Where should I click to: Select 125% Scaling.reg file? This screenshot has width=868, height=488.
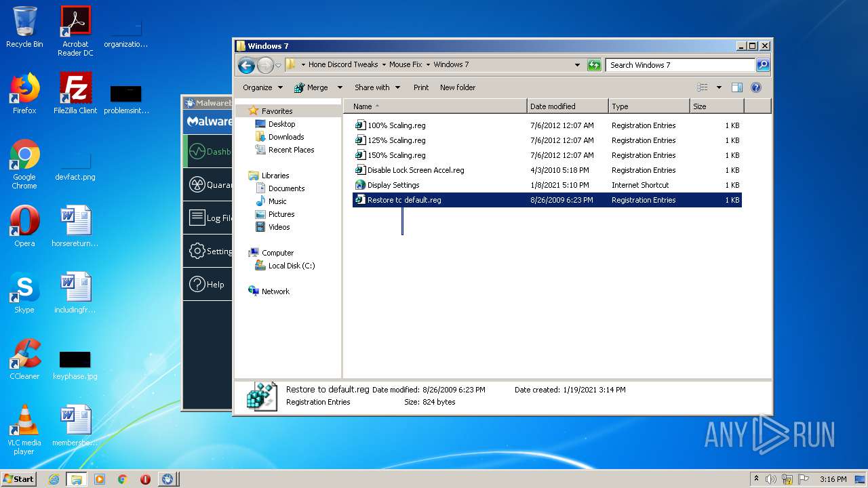coord(547,140)
